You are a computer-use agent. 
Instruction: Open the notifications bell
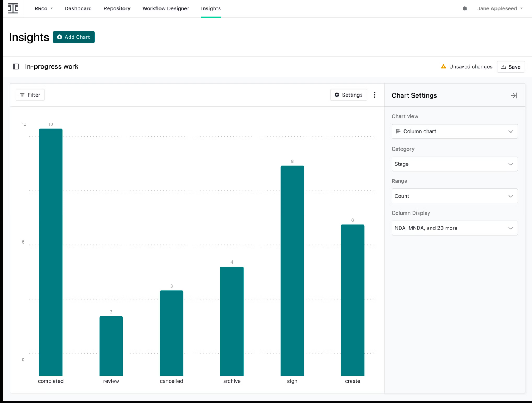(465, 8)
